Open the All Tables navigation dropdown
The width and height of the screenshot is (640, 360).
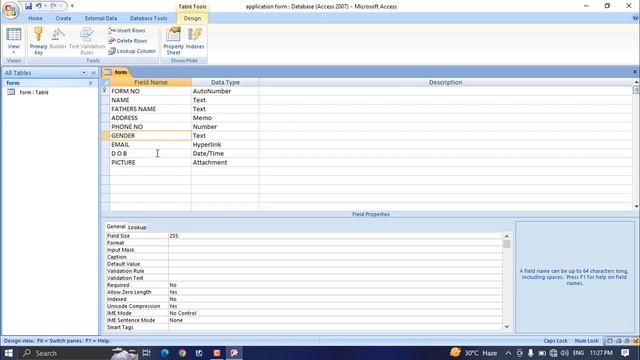click(x=84, y=73)
